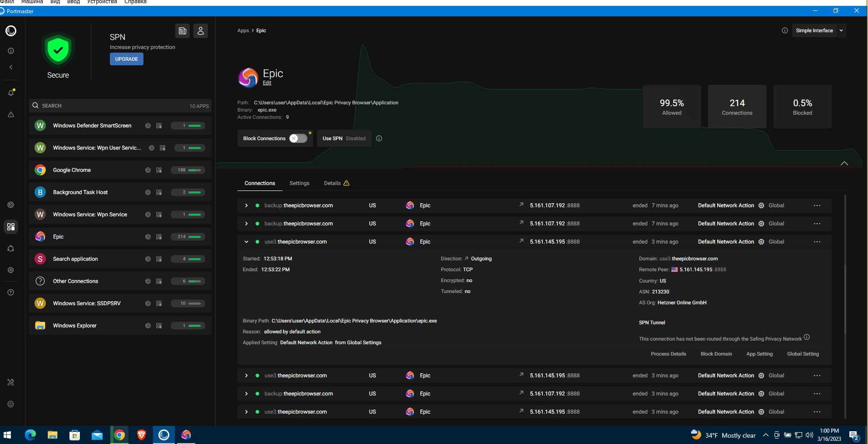Click the info icon after the Safing Privacy Network text
This screenshot has width=868, height=444.
(x=807, y=337)
